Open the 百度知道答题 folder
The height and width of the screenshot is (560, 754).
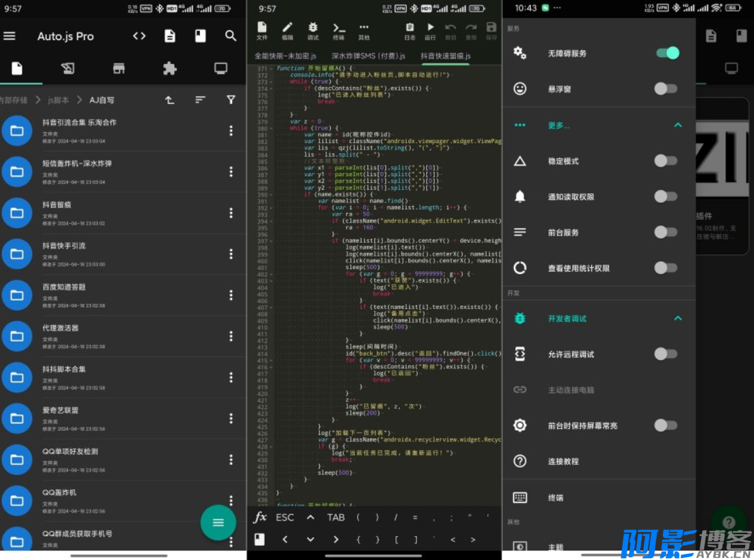[123, 295]
